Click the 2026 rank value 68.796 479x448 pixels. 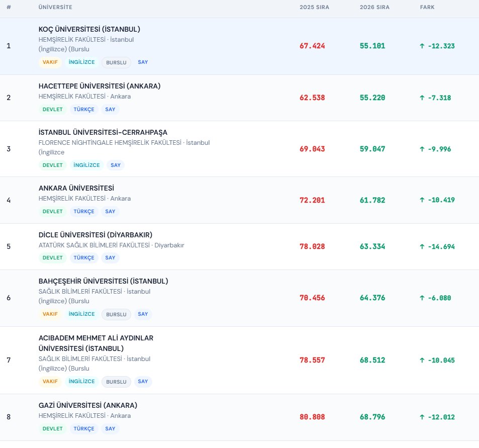(372, 417)
